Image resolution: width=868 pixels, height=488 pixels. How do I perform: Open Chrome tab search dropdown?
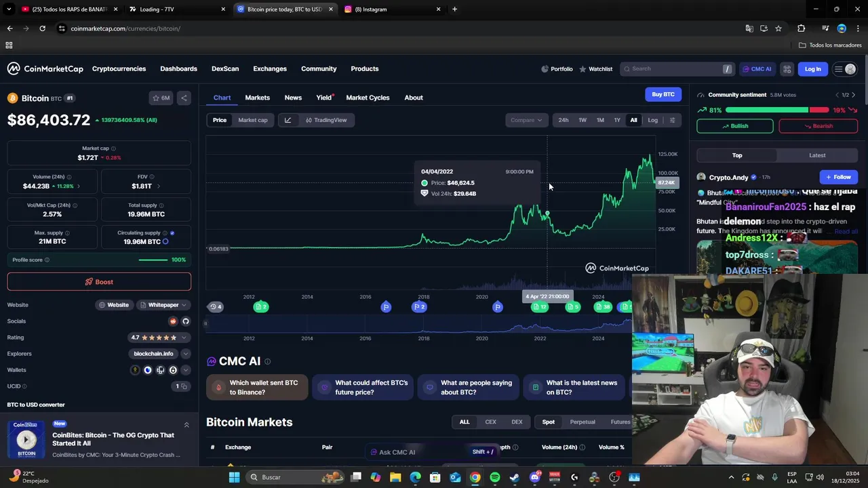click(9, 9)
